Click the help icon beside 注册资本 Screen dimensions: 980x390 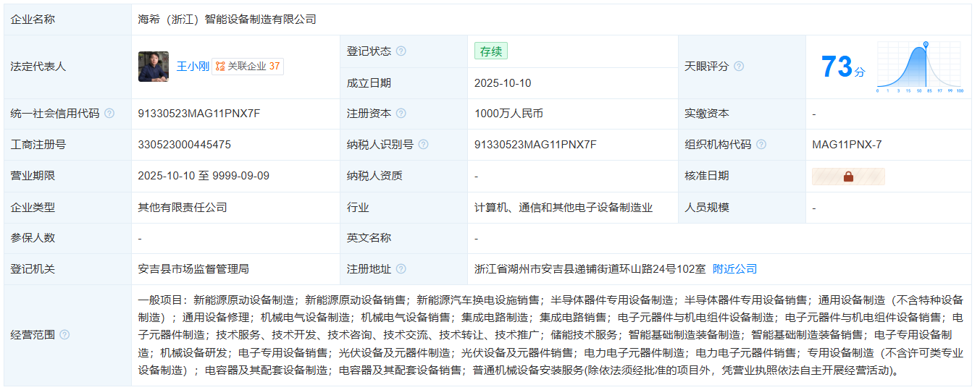401,114
